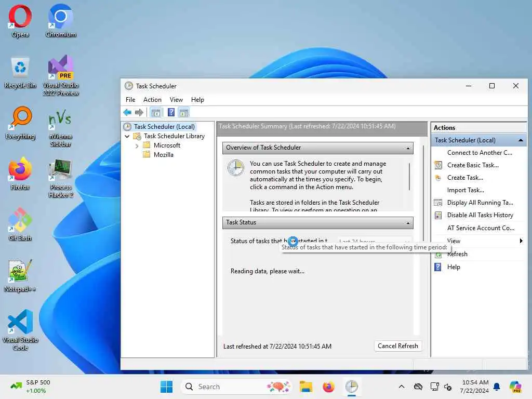This screenshot has width=532, height=399.
Task: Select the Firefox desktop shortcut
Action: click(x=20, y=174)
